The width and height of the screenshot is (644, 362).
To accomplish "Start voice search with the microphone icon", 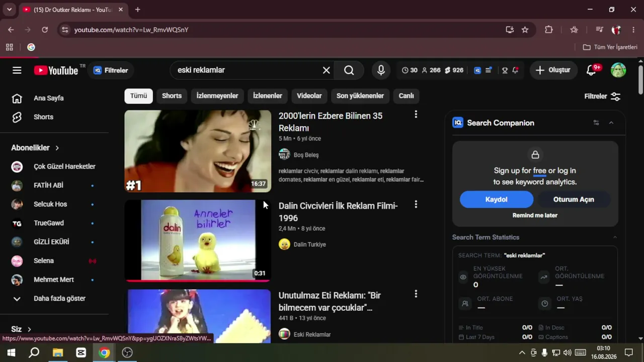I will (381, 70).
